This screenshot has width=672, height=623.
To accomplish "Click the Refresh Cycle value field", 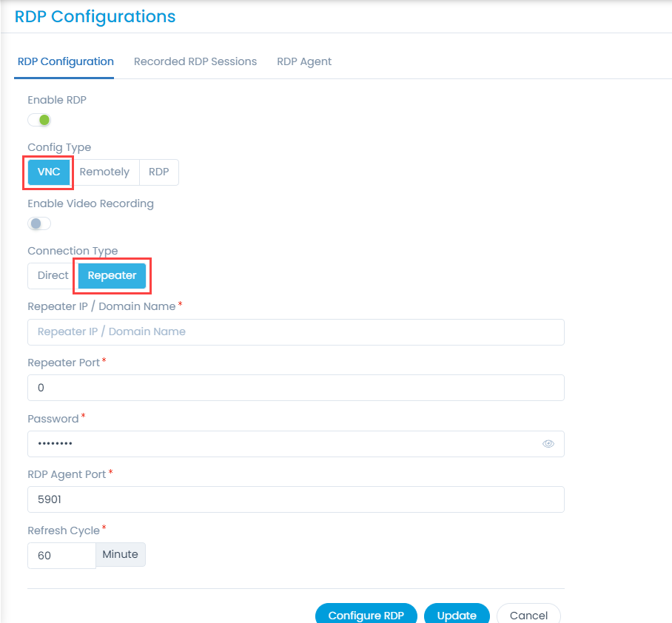I will click(x=61, y=556).
